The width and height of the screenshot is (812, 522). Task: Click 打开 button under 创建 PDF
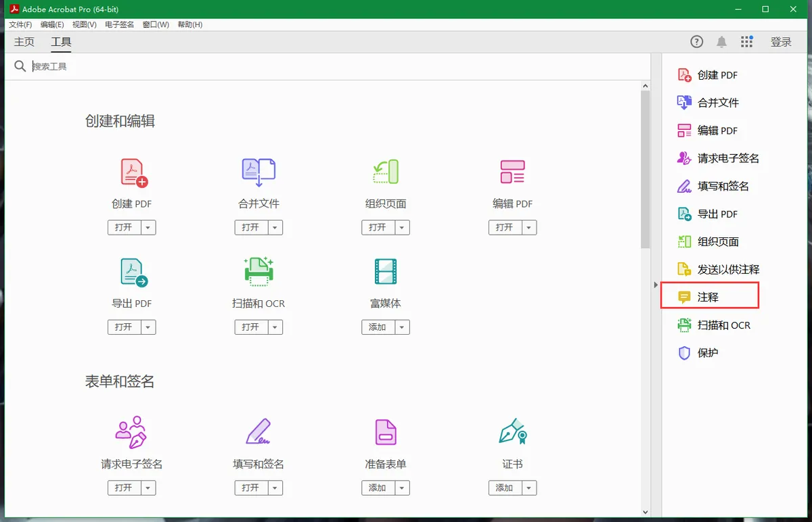point(124,227)
